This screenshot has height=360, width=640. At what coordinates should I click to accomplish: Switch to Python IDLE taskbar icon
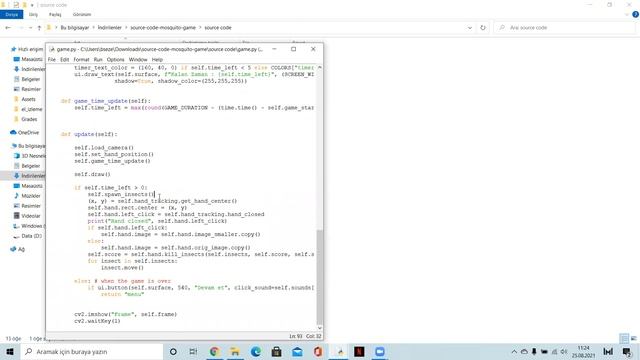340,351
